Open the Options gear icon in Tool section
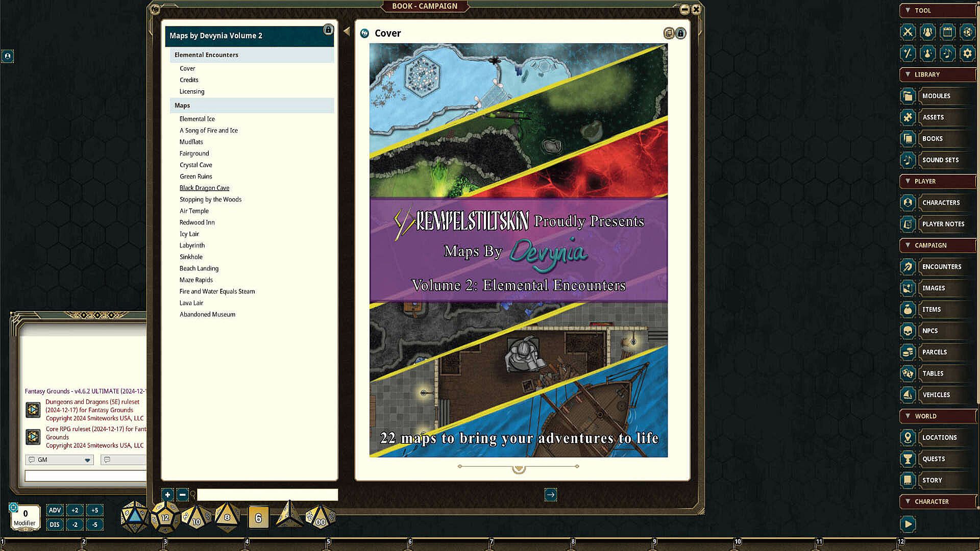Viewport: 980px width, 551px height. (967, 53)
